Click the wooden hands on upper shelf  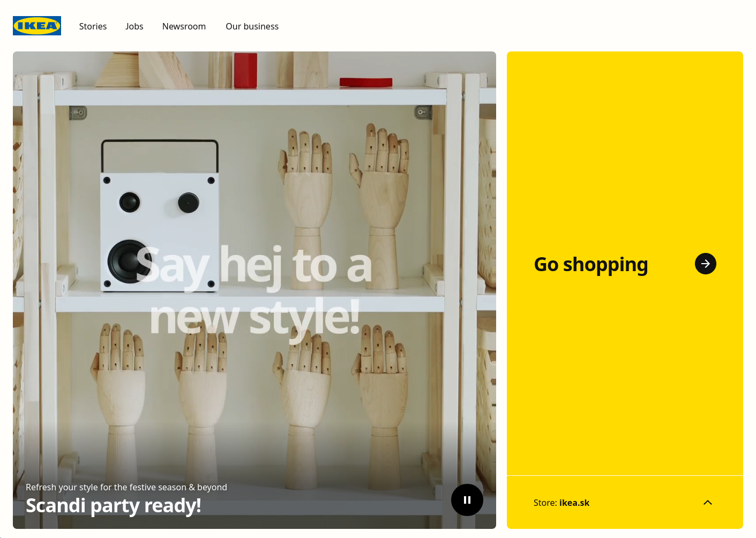coord(343,204)
